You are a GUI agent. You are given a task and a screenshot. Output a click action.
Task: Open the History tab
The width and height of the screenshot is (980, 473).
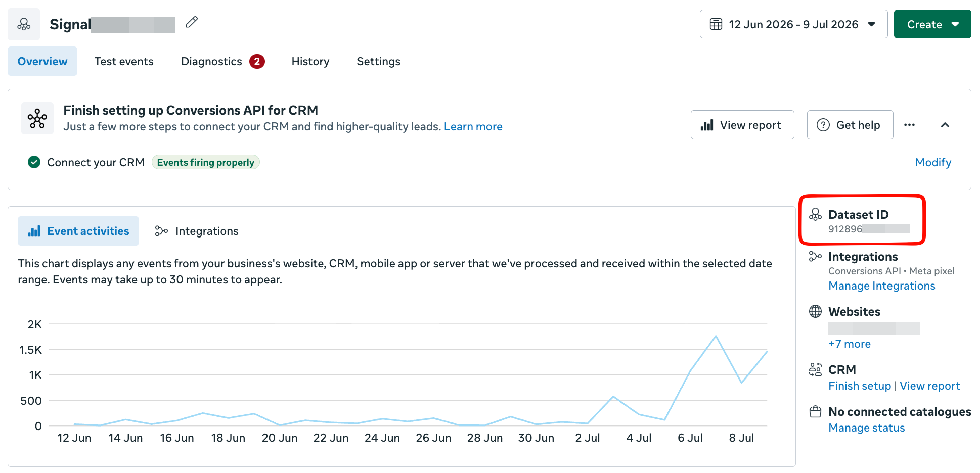pyautogui.click(x=310, y=61)
